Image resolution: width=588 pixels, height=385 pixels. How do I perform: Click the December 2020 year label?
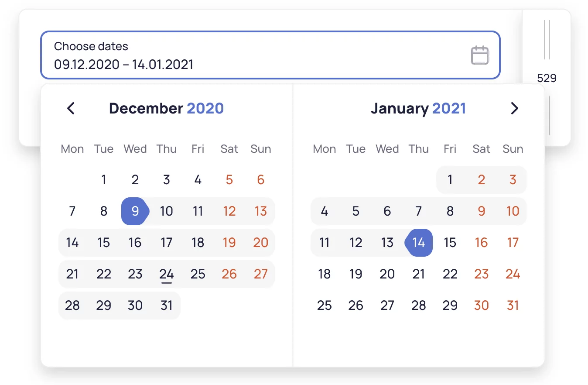(x=205, y=108)
